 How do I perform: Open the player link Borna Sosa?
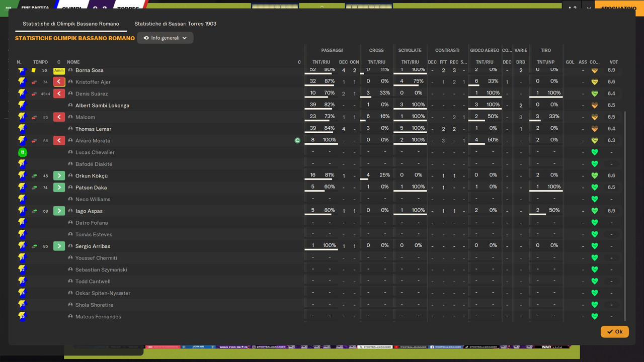90,70
